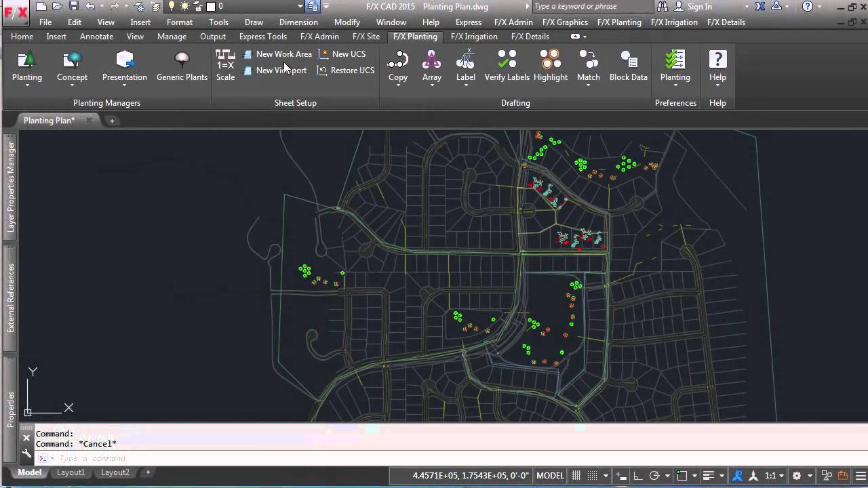Open the undo history dropdown arrow

tap(101, 6)
